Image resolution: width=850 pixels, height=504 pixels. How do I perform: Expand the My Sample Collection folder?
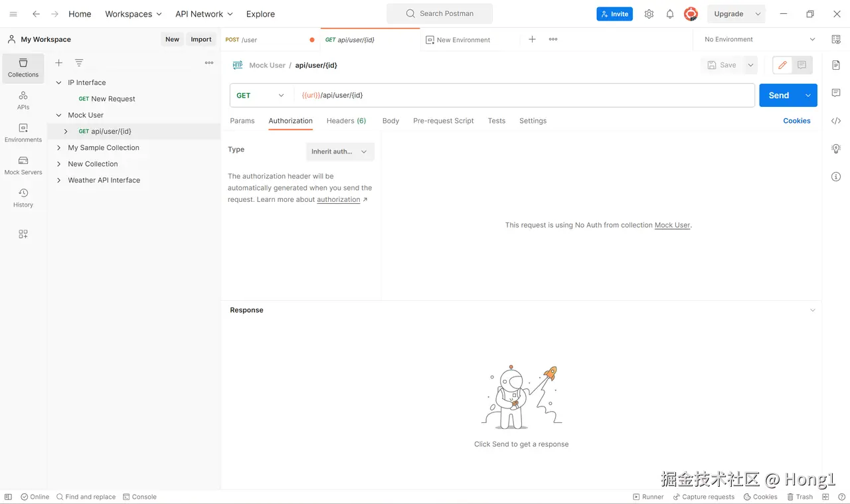(59, 147)
